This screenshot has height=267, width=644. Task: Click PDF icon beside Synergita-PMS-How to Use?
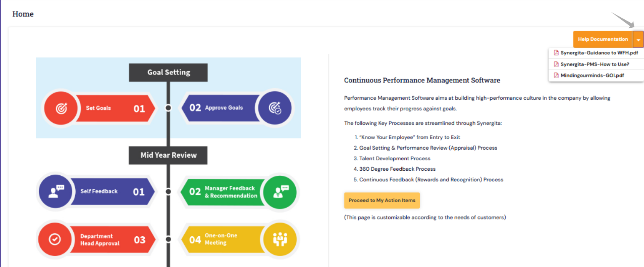tap(556, 64)
